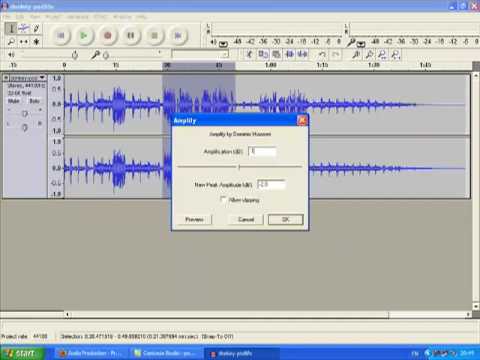Viewport: 480px width, 360px height.
Task: Click the Fit Selection zoom icon
Action: click(383, 54)
